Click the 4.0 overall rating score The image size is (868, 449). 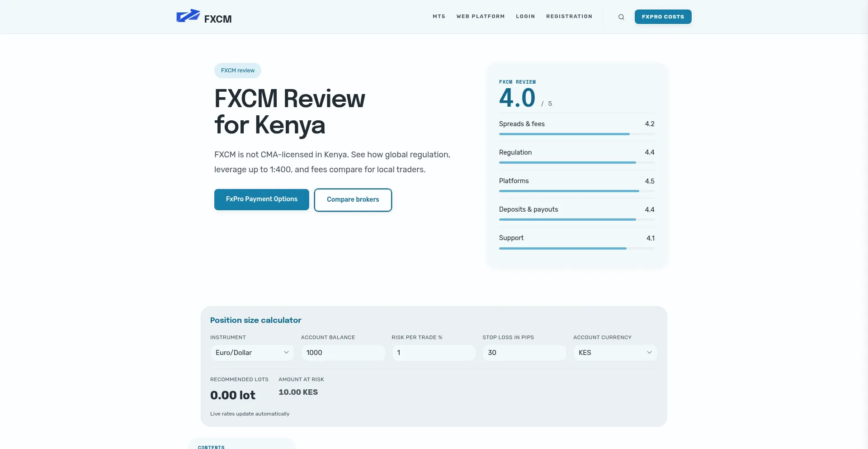point(517,98)
